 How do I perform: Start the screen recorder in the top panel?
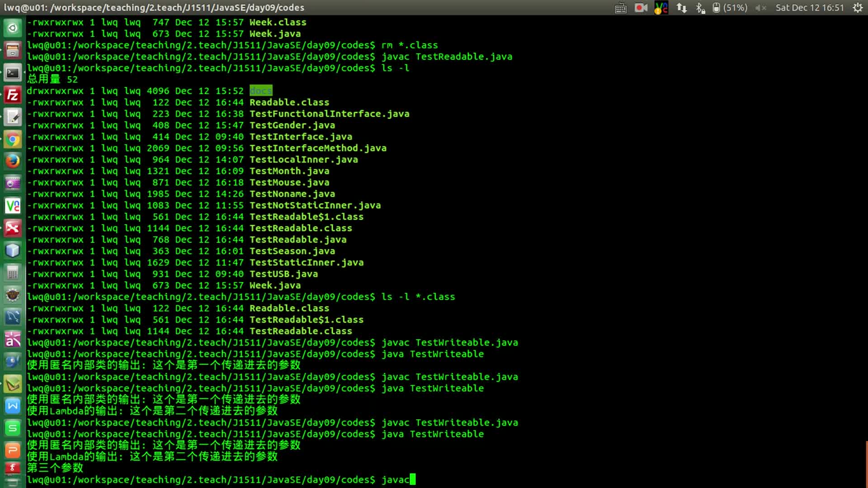641,8
